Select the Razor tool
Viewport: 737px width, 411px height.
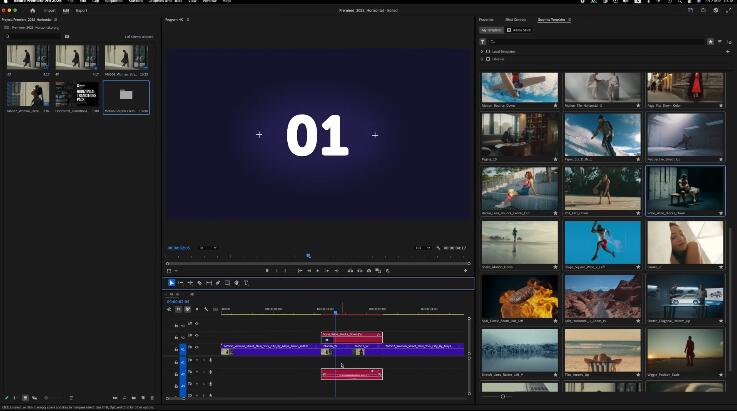pos(200,283)
